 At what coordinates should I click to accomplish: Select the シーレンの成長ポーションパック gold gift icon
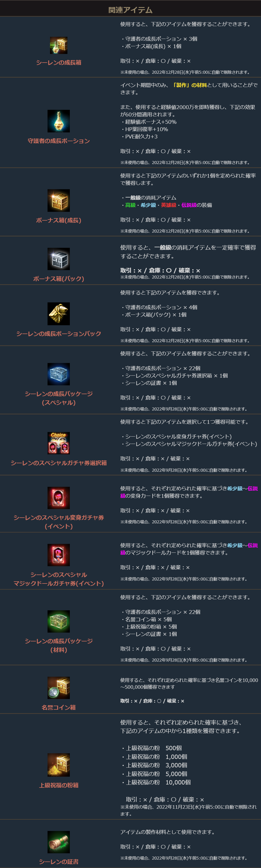coord(59,314)
